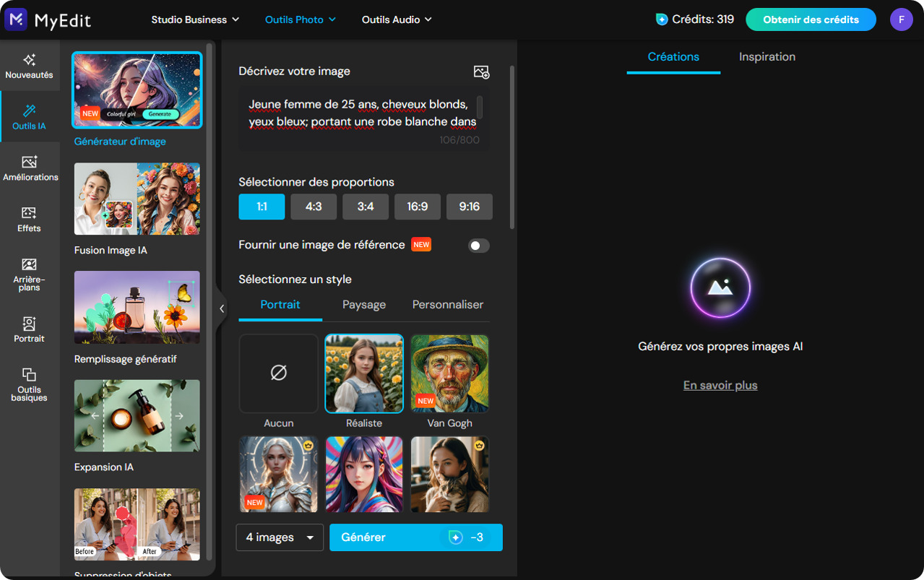Select the 1:1 proportion

click(262, 207)
